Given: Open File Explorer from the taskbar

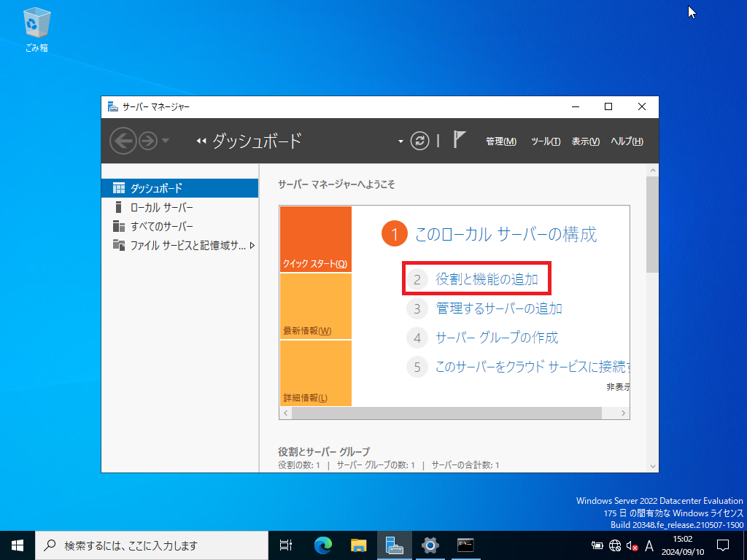Looking at the screenshot, I should tap(359, 545).
